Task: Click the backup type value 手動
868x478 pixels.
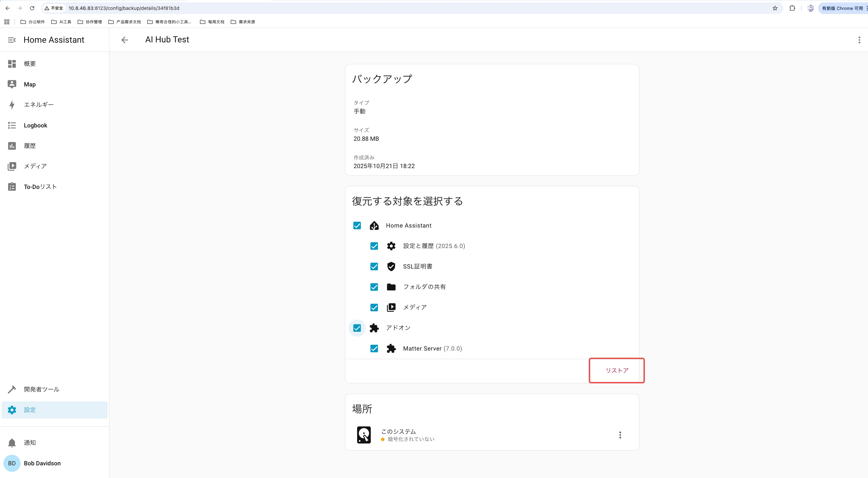Action: pos(360,111)
